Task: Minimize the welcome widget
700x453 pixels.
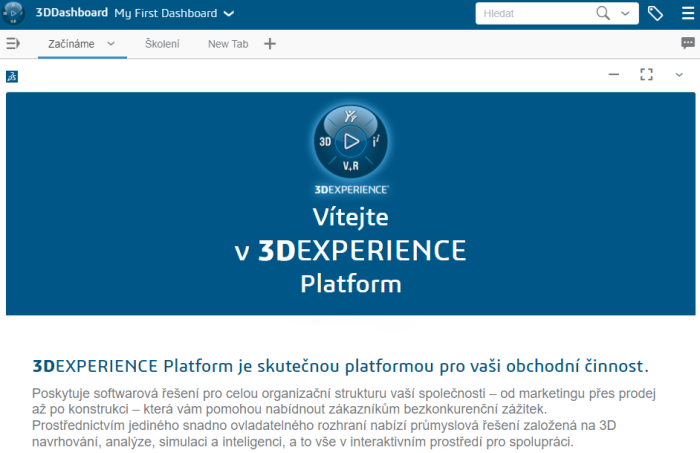Action: 614,75
